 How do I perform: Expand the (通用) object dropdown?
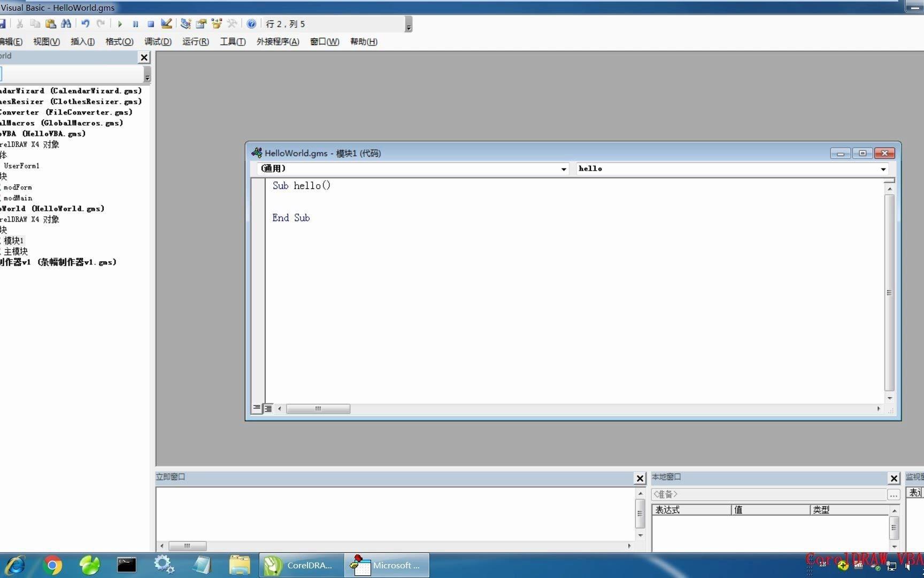click(x=564, y=169)
